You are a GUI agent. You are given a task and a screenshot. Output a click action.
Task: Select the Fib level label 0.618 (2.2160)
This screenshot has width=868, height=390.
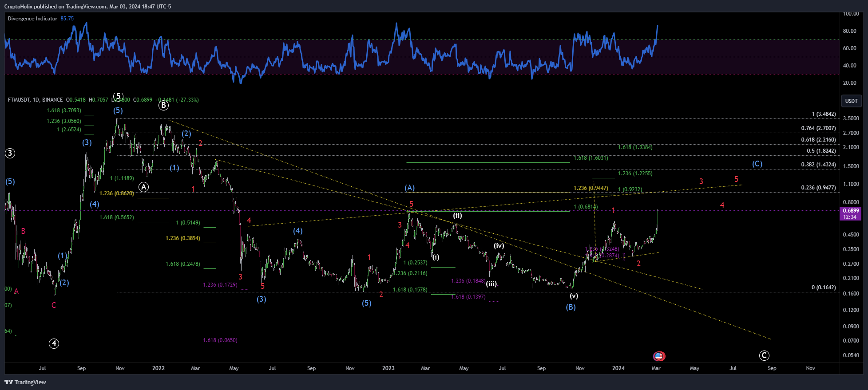818,140
